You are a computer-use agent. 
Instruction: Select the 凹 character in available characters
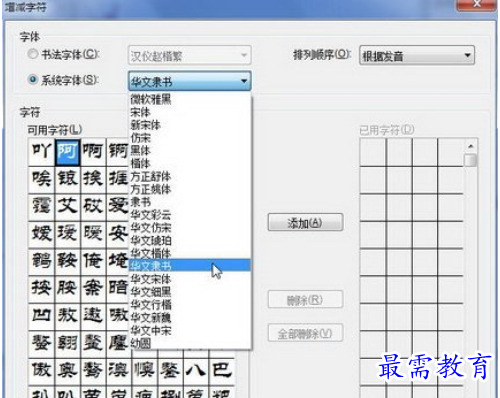click(41, 316)
